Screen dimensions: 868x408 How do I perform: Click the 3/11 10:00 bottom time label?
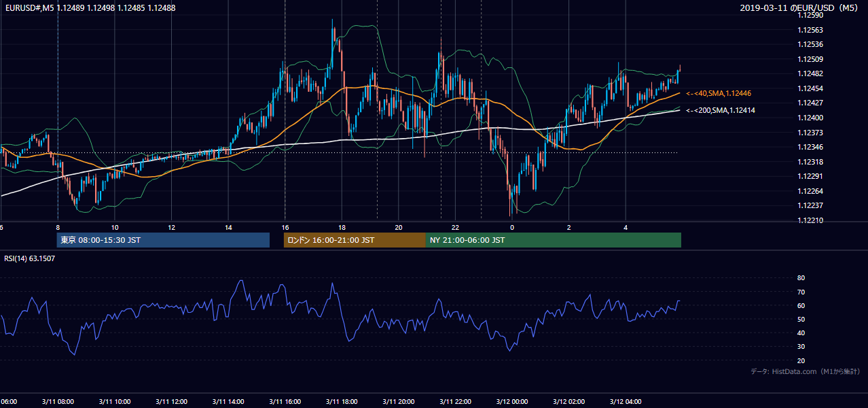click(115, 401)
